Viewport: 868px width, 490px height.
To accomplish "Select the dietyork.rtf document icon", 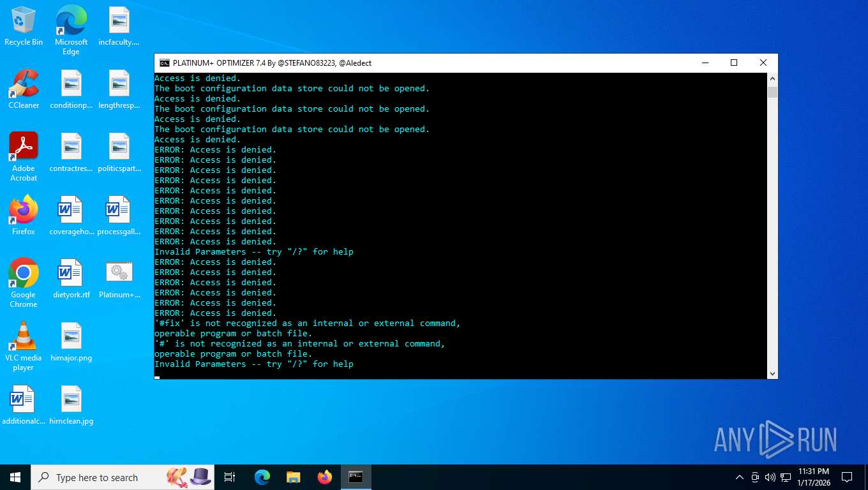I will 71,279.
